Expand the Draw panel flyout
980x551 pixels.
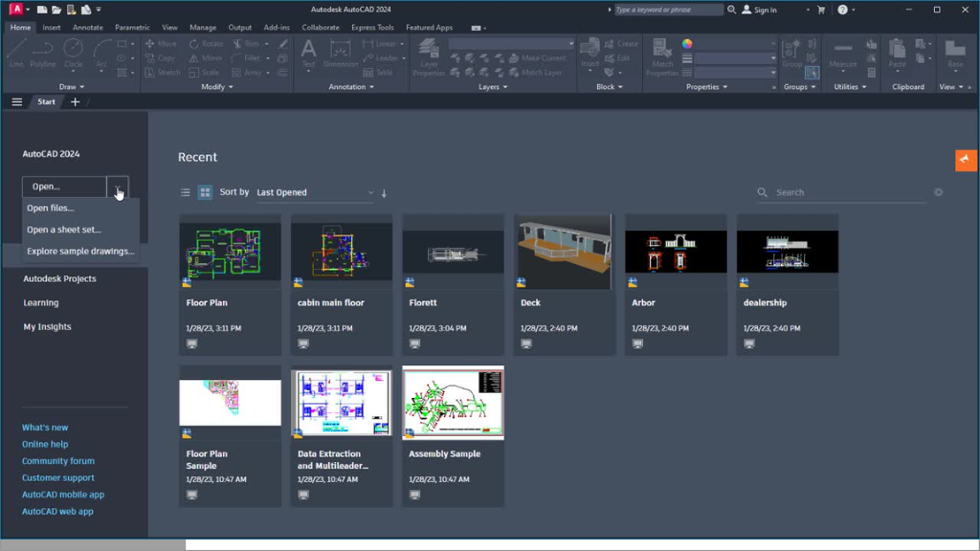point(71,87)
